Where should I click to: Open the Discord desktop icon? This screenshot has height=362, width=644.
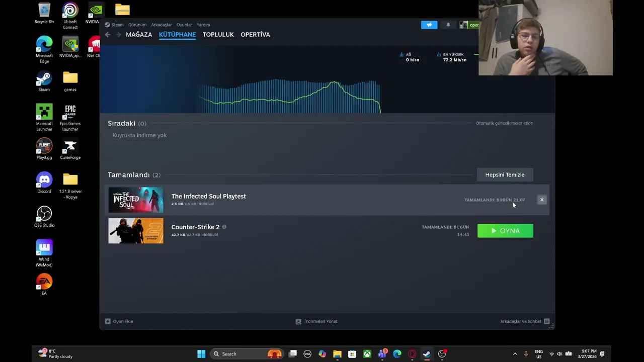pyautogui.click(x=44, y=183)
